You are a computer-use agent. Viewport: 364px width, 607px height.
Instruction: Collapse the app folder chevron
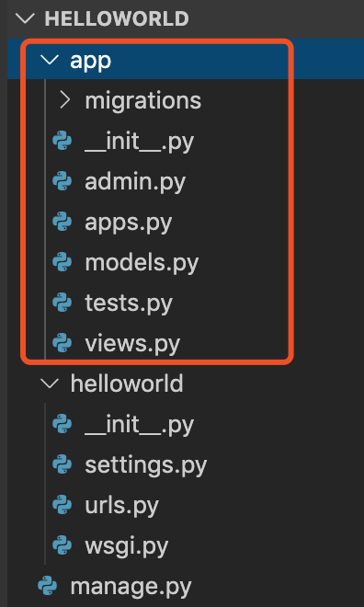tap(50, 60)
